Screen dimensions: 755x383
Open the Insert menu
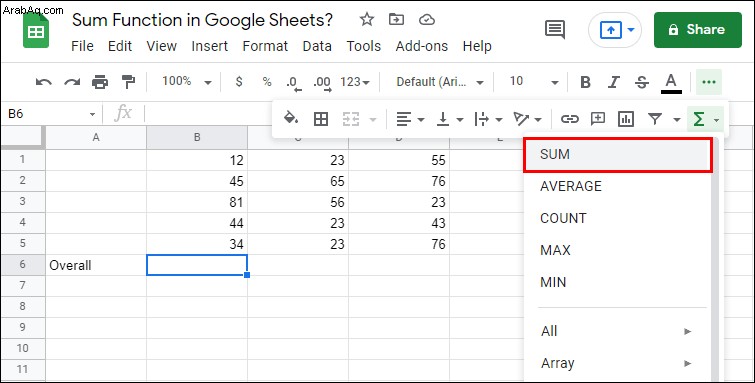pos(209,46)
